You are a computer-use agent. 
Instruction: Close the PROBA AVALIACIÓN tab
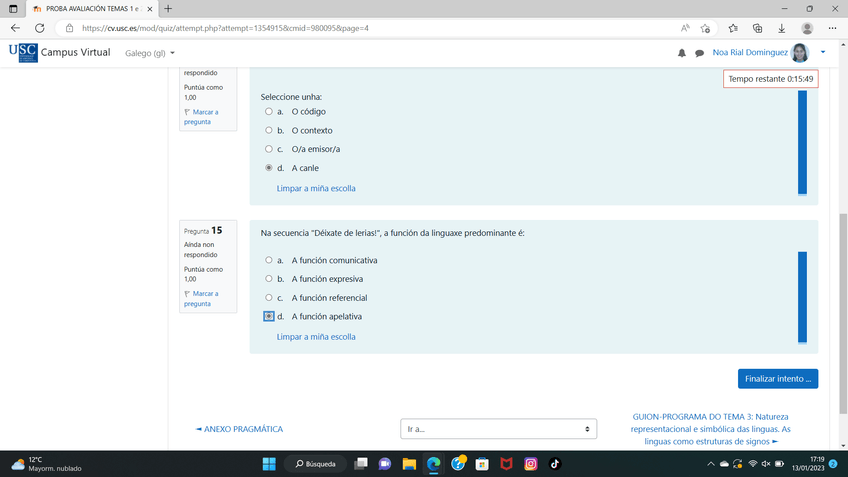click(x=150, y=9)
